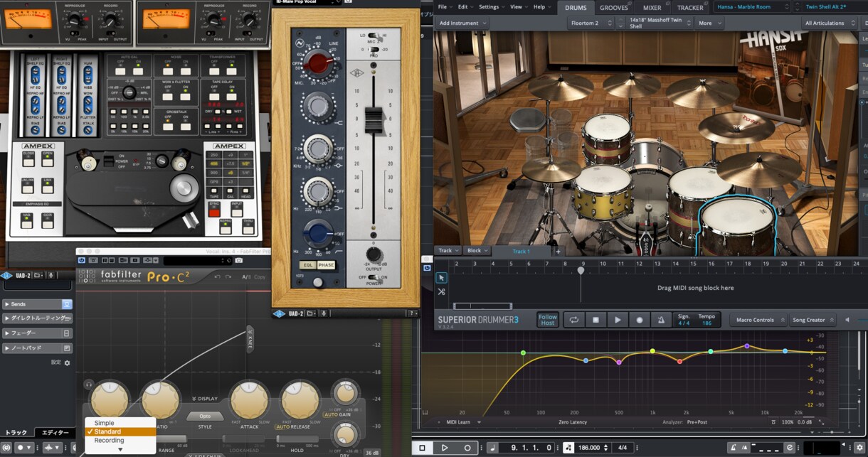Switch to MIXER tab
The width and height of the screenshot is (868, 457).
tap(652, 8)
